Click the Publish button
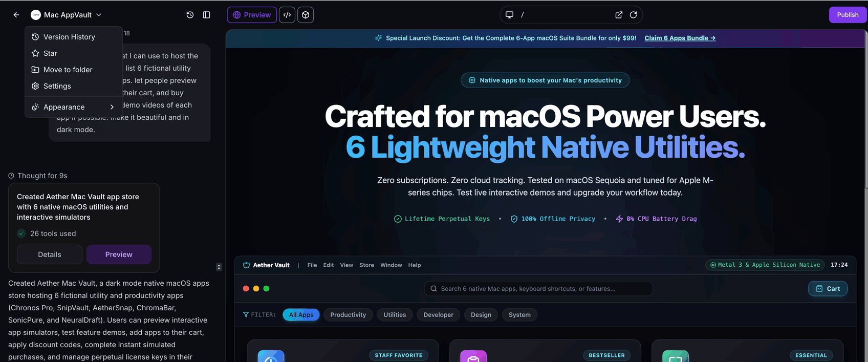The image size is (868, 362). [x=848, y=15]
